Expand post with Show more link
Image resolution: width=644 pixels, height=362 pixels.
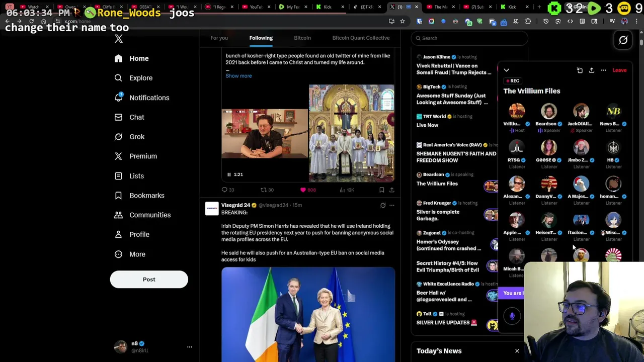pyautogui.click(x=238, y=76)
